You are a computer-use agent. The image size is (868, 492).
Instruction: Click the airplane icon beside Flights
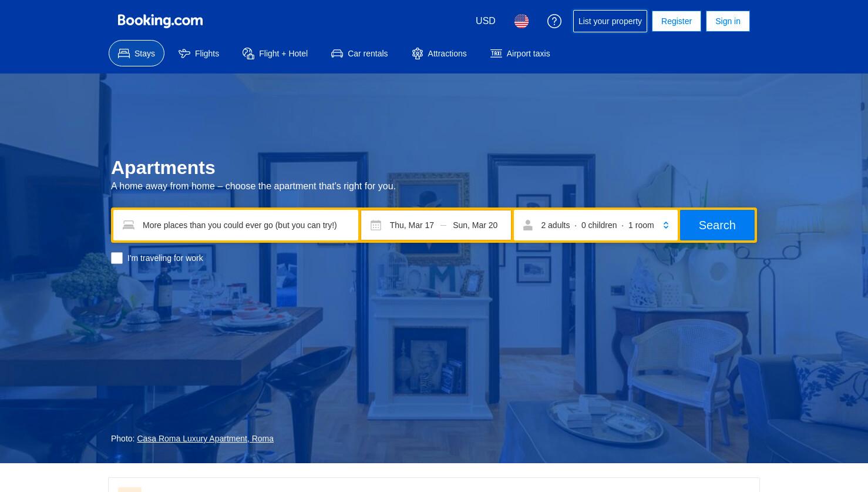[x=184, y=53]
